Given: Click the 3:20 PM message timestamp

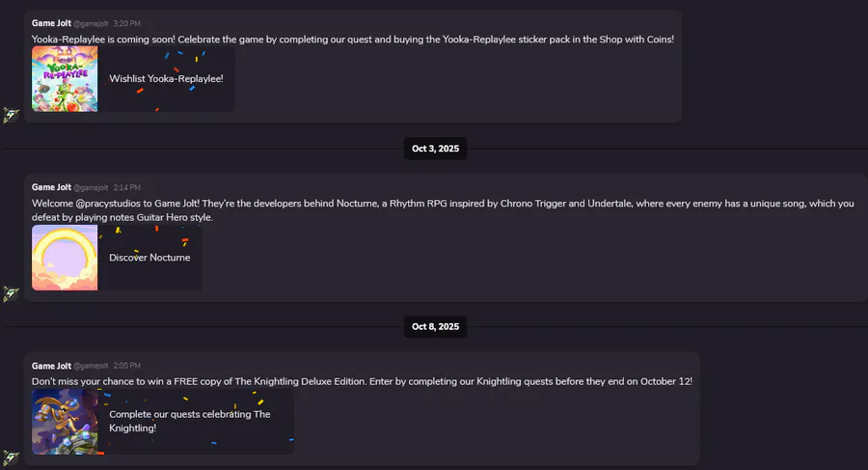Looking at the screenshot, I should pyautogui.click(x=126, y=23).
